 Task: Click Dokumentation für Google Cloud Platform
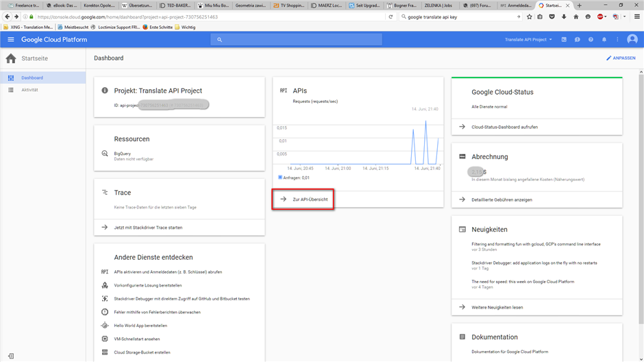(x=509, y=352)
